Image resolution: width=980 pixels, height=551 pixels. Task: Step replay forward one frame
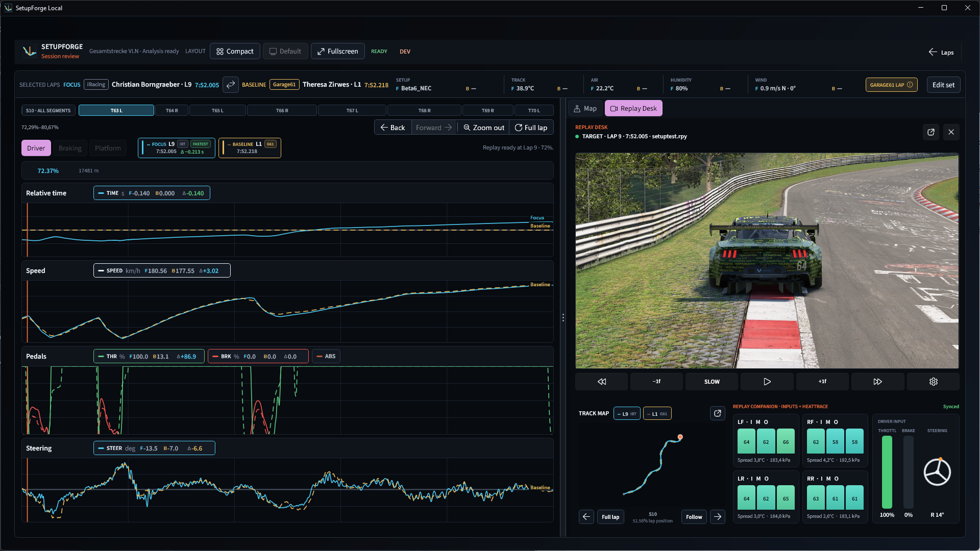(822, 382)
